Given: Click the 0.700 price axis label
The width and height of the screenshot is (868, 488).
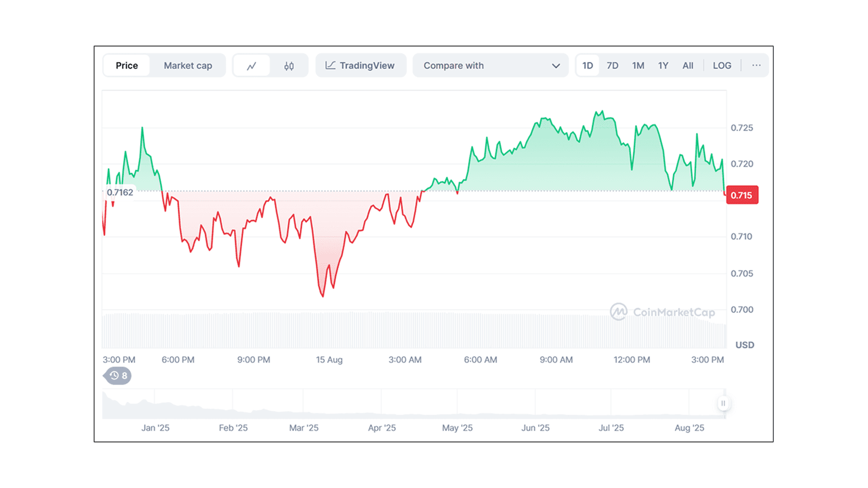Looking at the screenshot, I should click(x=742, y=310).
